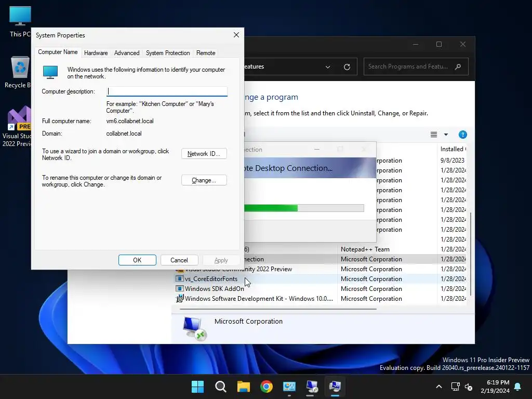Open the notifications bell icon
Screen dimensions: 532x399
pos(518,387)
